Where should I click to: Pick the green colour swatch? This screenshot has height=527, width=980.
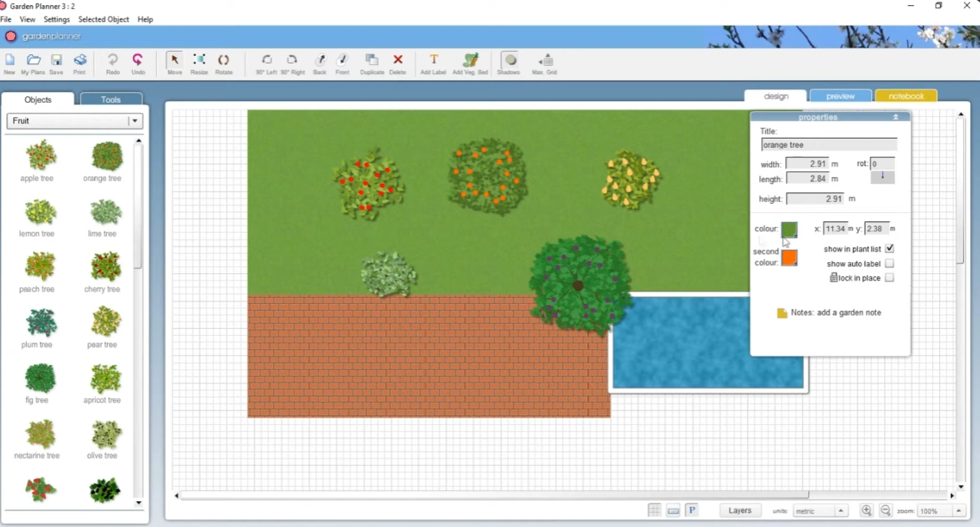[x=790, y=230]
